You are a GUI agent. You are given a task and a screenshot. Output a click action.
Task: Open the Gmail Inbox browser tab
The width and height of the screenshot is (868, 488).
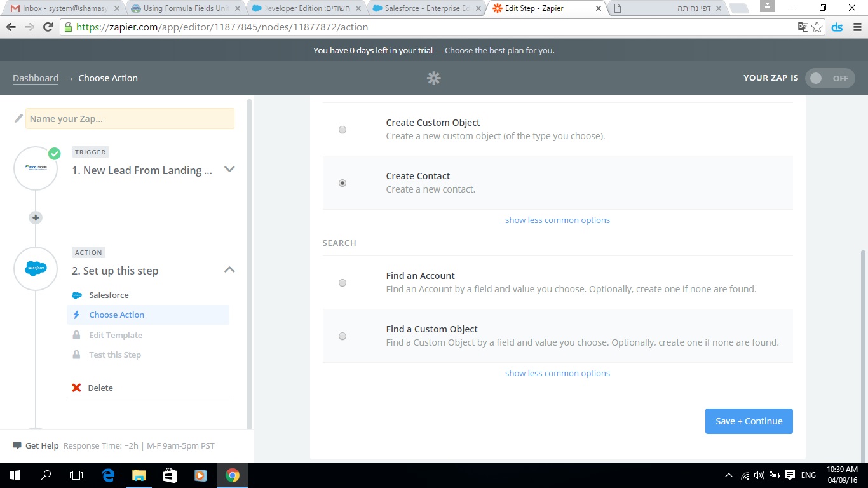[x=60, y=8]
